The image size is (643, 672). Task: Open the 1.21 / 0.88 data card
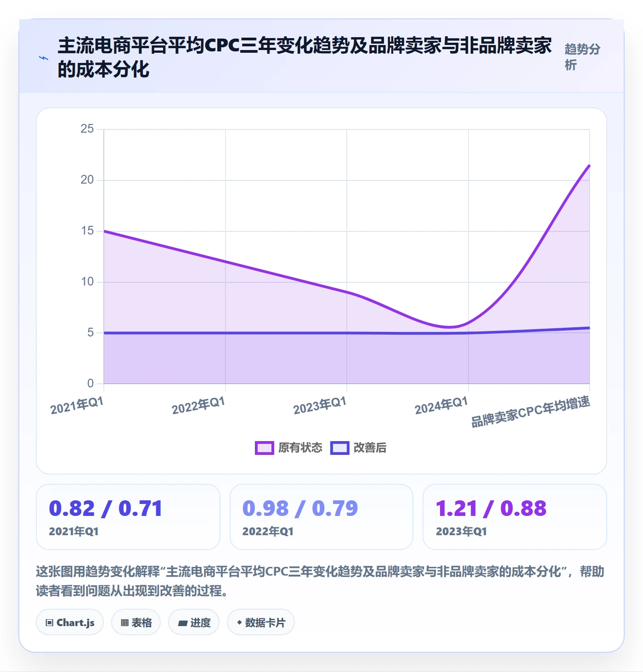click(x=515, y=517)
